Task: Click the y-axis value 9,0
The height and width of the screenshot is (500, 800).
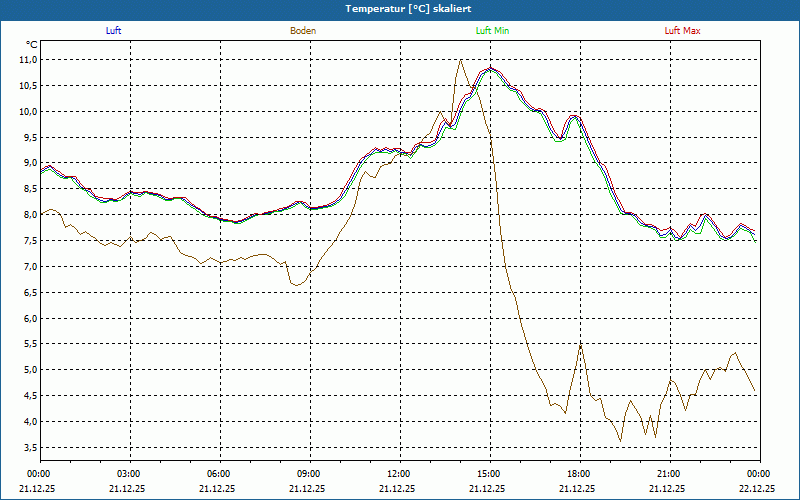Action: (x=31, y=163)
